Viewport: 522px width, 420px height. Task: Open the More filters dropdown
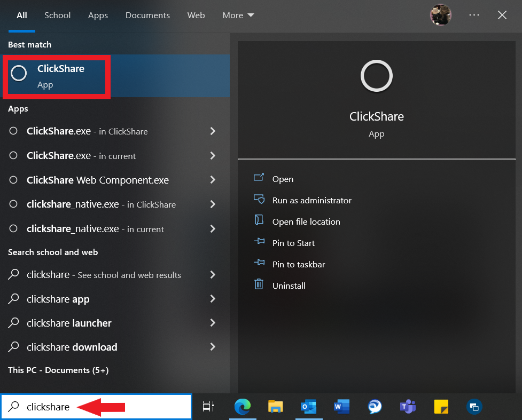[x=238, y=15]
